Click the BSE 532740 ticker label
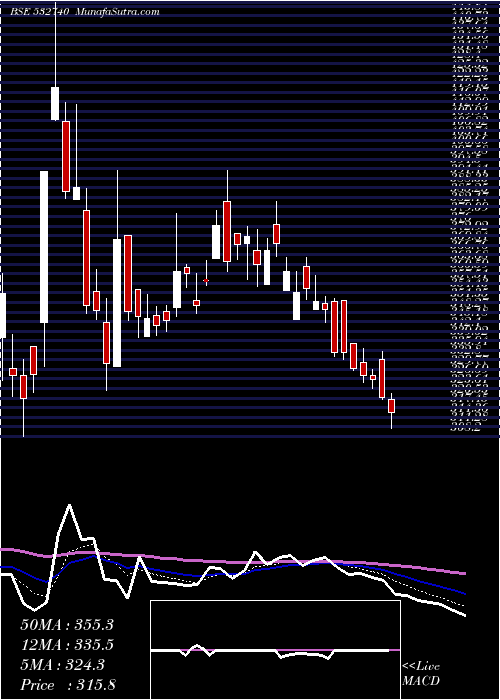500x700 pixels. (x=39, y=12)
